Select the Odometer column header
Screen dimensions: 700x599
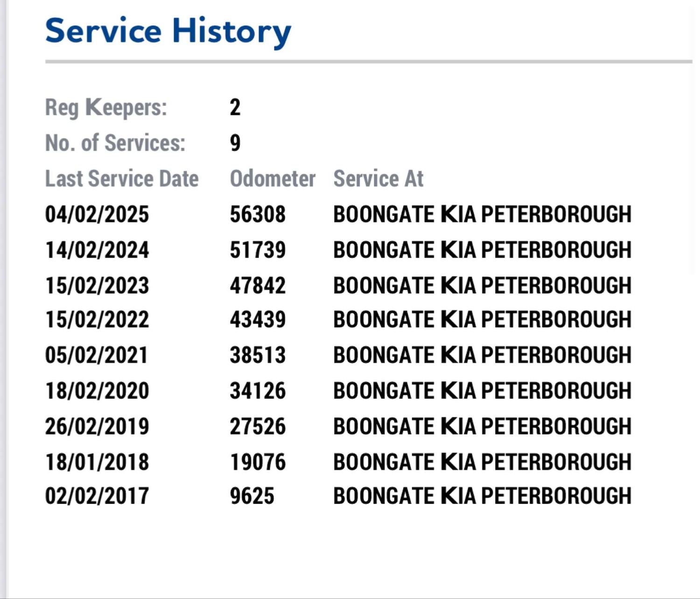point(273,179)
